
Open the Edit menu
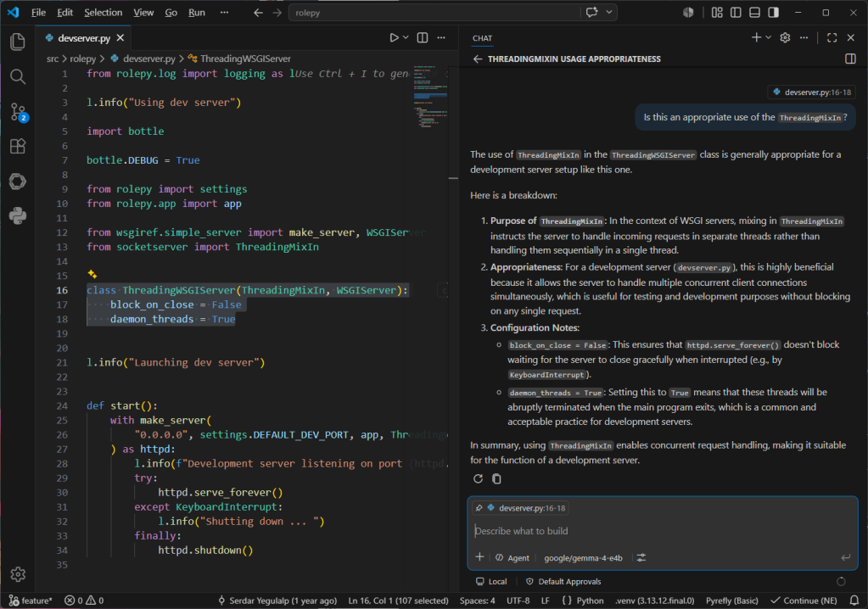click(64, 12)
